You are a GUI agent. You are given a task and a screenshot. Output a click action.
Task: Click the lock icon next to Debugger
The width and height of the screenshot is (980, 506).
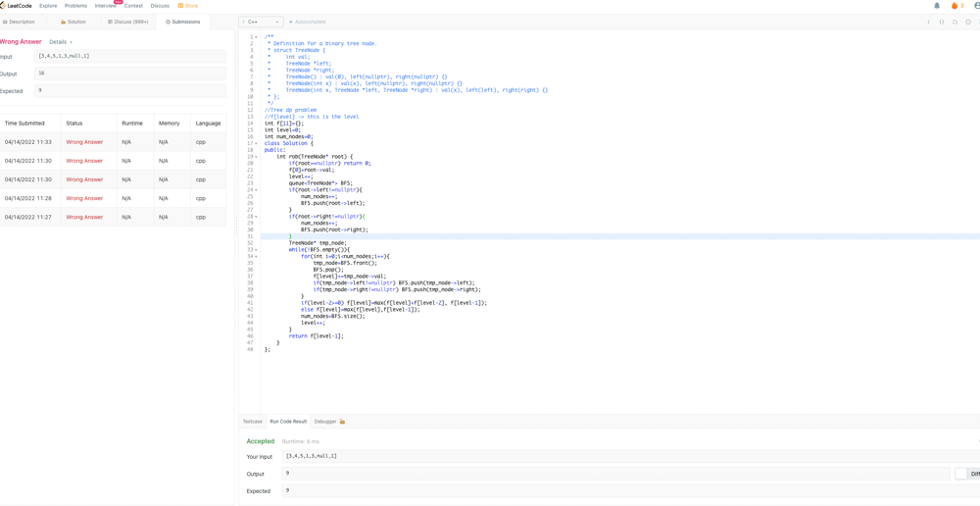[342, 422]
